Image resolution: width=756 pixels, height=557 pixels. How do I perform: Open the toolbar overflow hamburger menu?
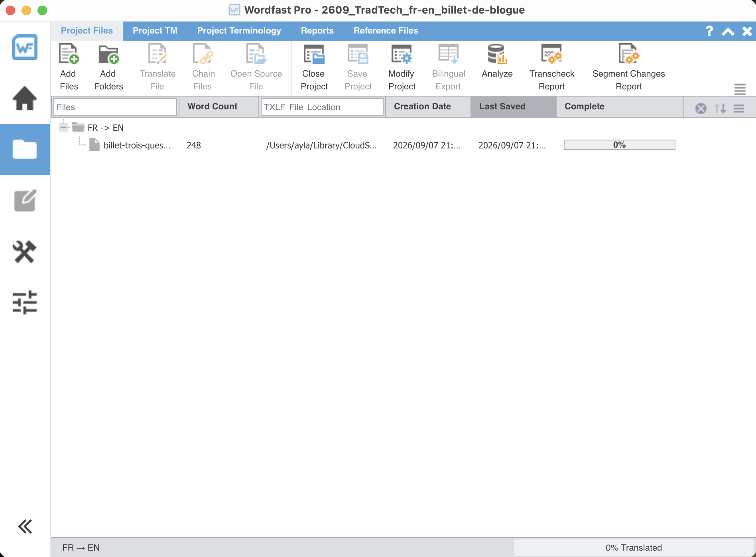coord(740,89)
